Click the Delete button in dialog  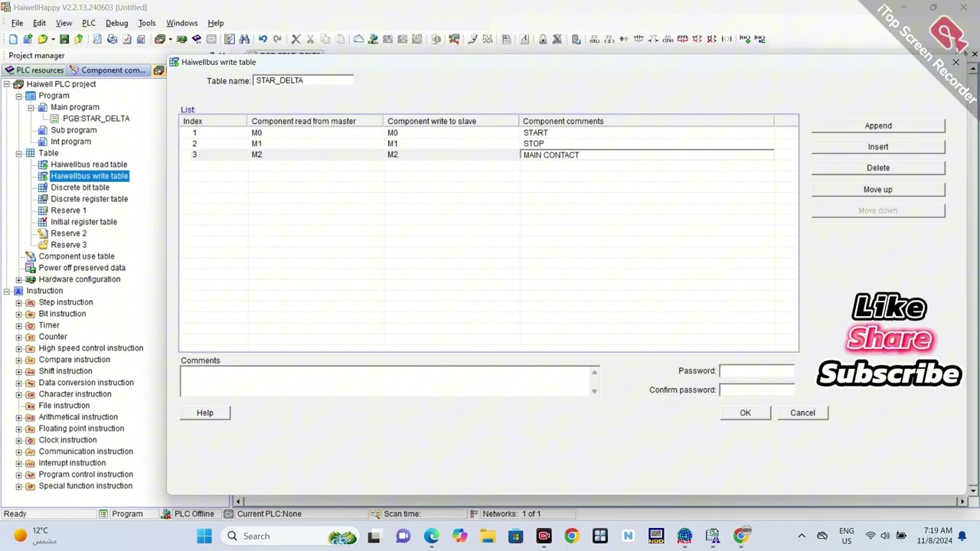[878, 168]
